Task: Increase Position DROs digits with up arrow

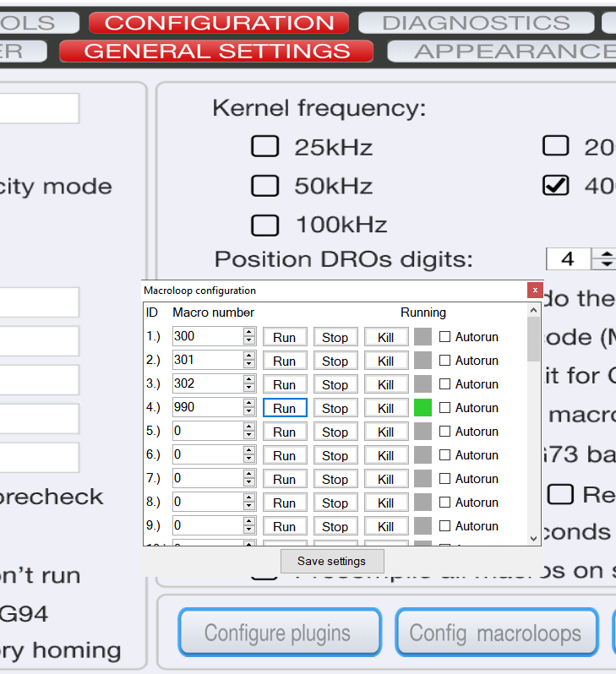Action: click(606, 254)
